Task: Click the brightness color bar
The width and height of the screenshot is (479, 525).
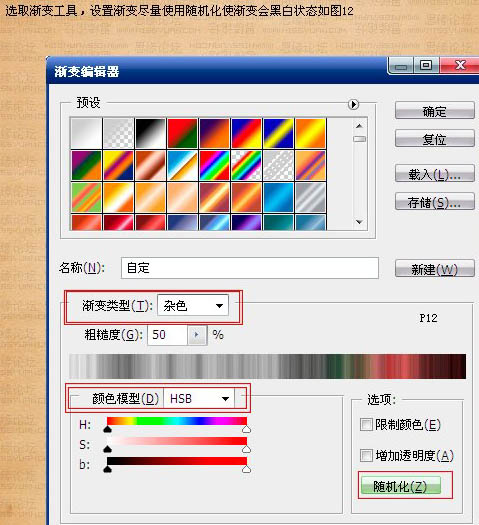Action: click(x=177, y=461)
